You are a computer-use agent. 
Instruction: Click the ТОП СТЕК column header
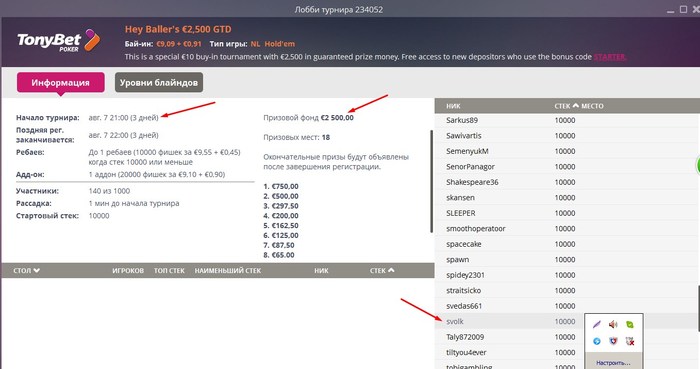tap(169, 270)
